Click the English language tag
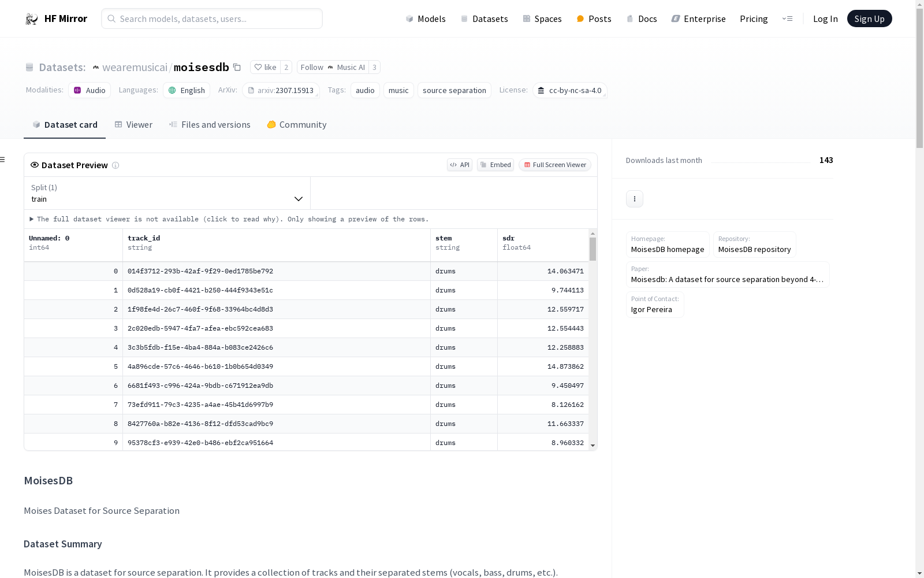 point(187,90)
